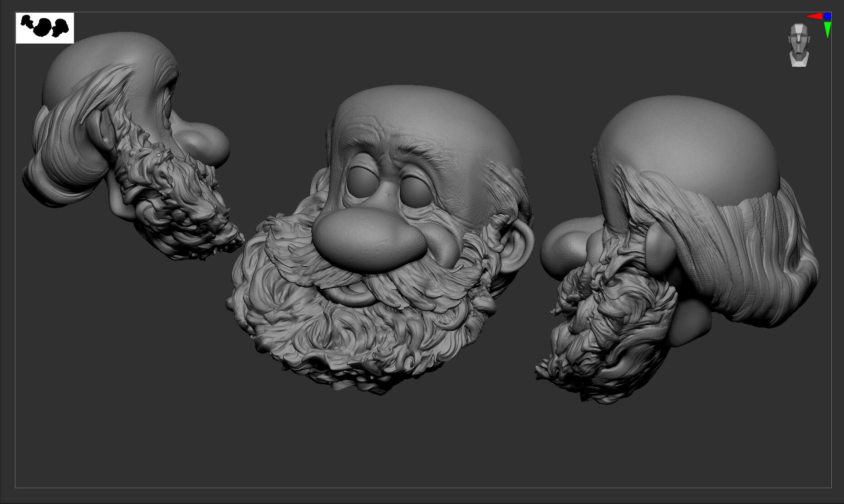Click the green Y axis cone
This screenshot has height=504, width=844.
click(x=828, y=29)
